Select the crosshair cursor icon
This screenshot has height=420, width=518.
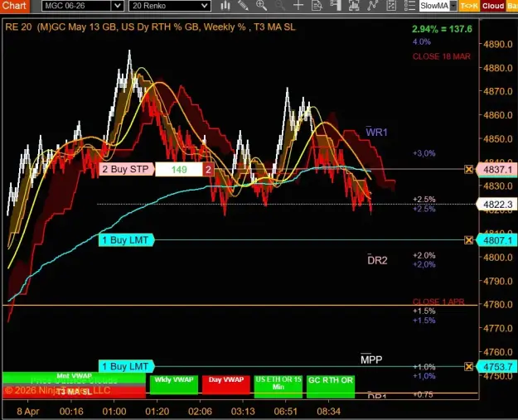[x=298, y=6]
